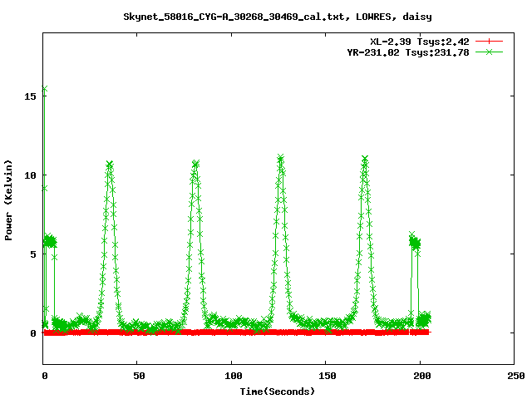Viewport: 532px width, 399px height.
Task: Click the y-axis tick label 15
Action: pos(30,96)
